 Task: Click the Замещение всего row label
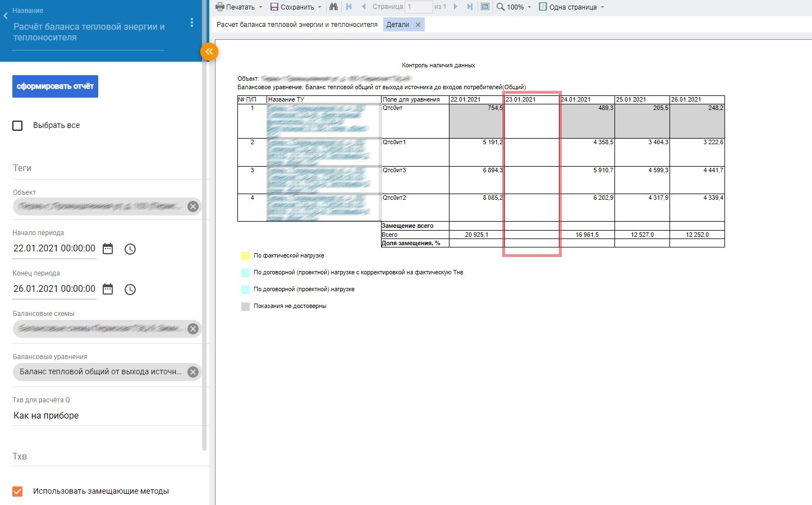pos(407,226)
